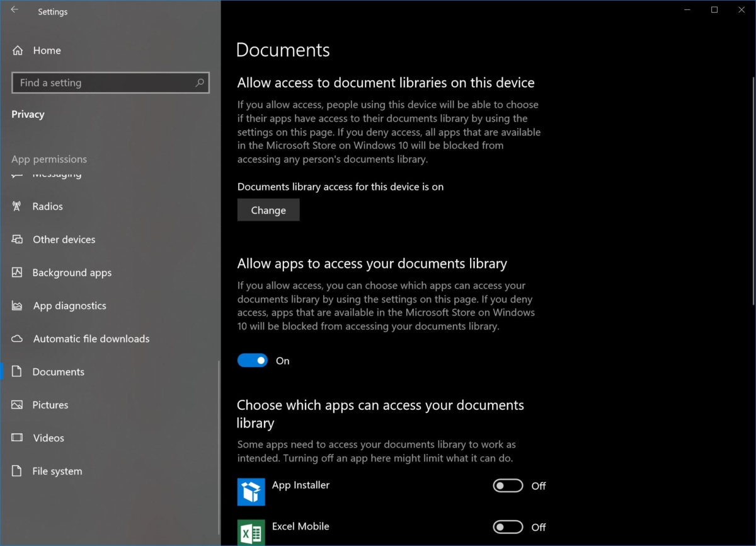
Task: Click the search magnifier in Find a setting
Action: 199,83
